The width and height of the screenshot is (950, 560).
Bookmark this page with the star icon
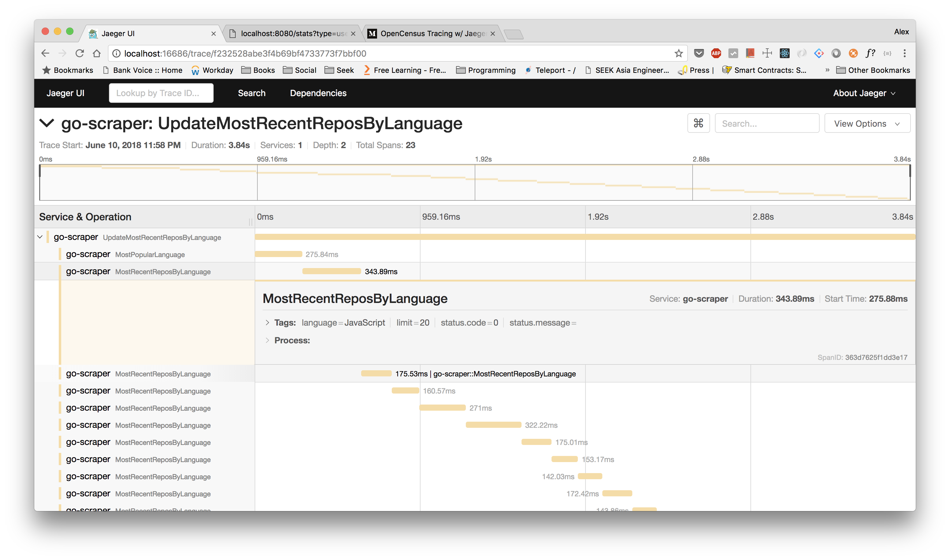pyautogui.click(x=679, y=54)
